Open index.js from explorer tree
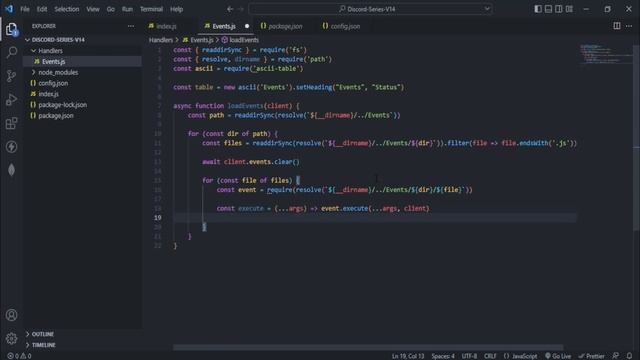Image resolution: width=640 pixels, height=360 pixels. [x=48, y=94]
